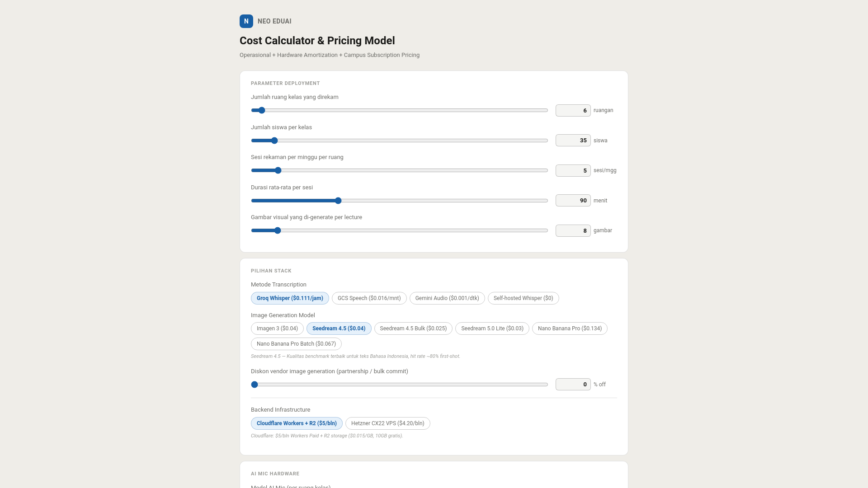Adjust images per lecture slider
Viewport: 868px width, 488px height.
(x=400, y=230)
